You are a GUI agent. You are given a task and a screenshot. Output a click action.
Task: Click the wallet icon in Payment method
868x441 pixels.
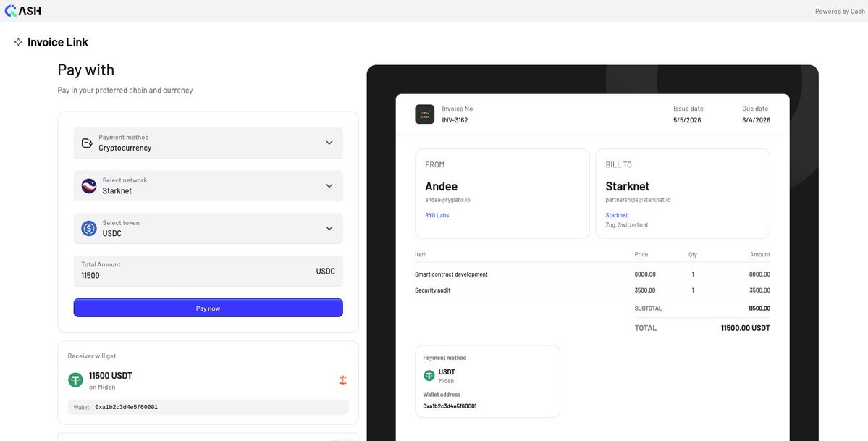pyautogui.click(x=87, y=143)
